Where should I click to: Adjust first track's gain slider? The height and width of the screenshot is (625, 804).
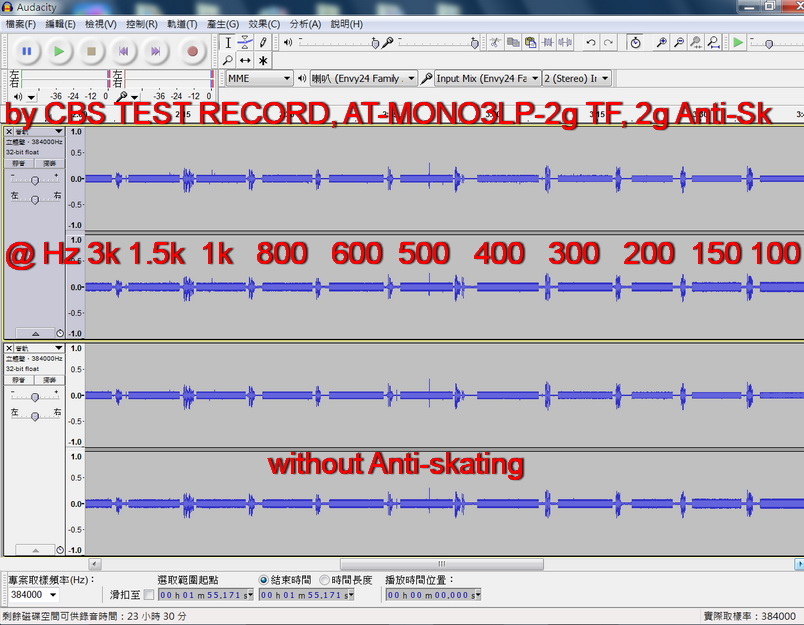point(35,180)
